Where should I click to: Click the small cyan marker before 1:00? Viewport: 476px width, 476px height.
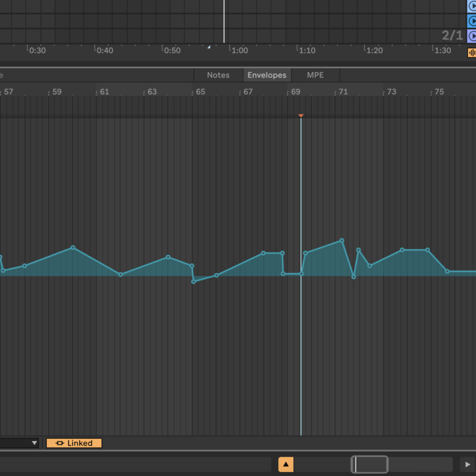209,47
